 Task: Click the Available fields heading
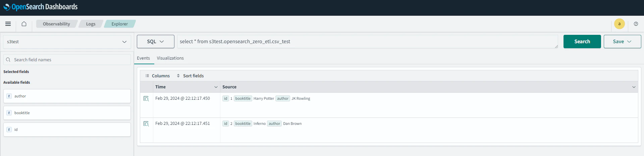pyautogui.click(x=17, y=82)
